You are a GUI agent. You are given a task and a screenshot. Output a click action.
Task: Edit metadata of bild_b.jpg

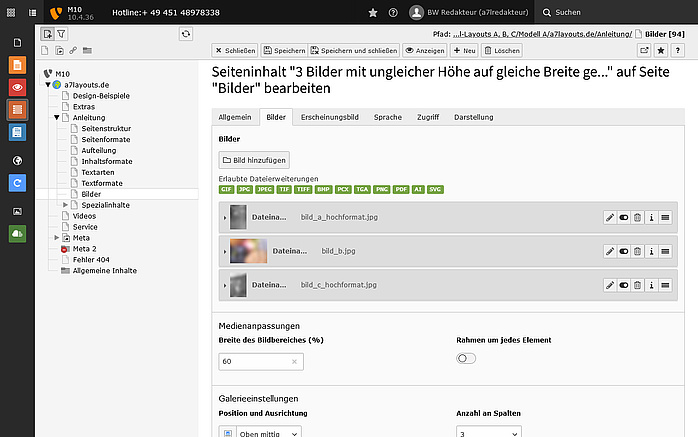(x=610, y=251)
